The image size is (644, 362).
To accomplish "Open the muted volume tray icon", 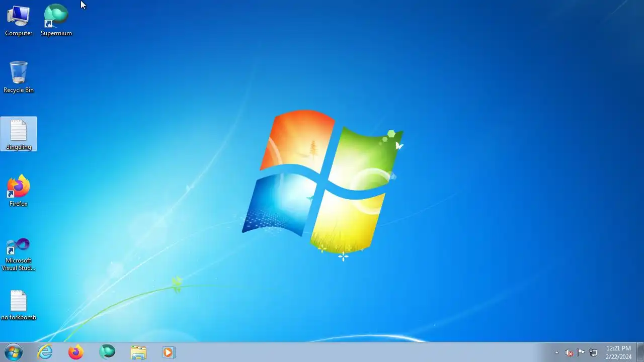I will click(x=569, y=352).
